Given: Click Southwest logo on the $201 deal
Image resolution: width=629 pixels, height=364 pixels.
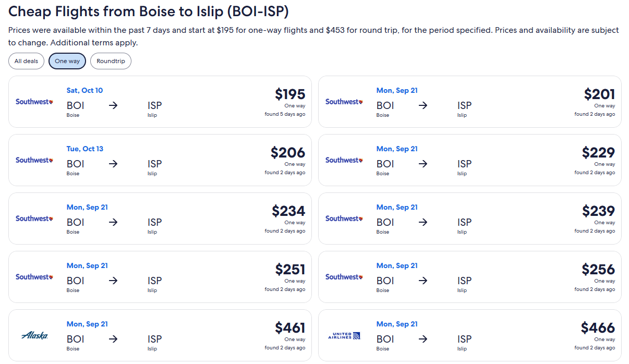Looking at the screenshot, I should tap(344, 102).
